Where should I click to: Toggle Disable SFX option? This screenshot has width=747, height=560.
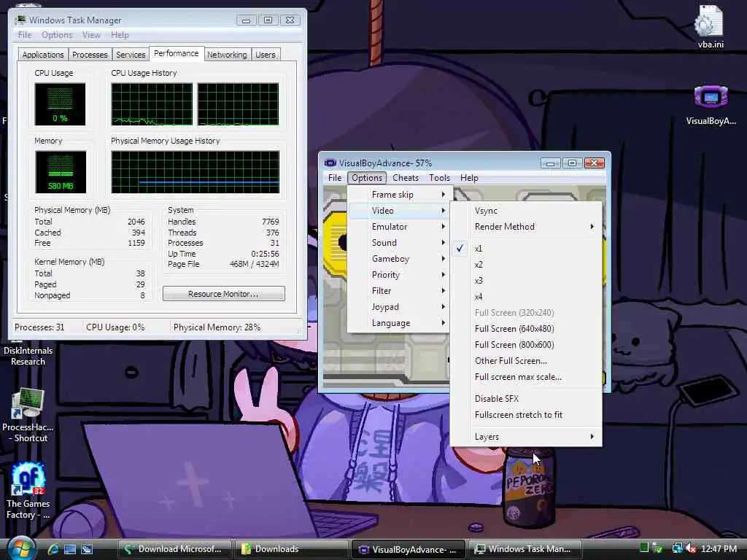pyautogui.click(x=527, y=399)
